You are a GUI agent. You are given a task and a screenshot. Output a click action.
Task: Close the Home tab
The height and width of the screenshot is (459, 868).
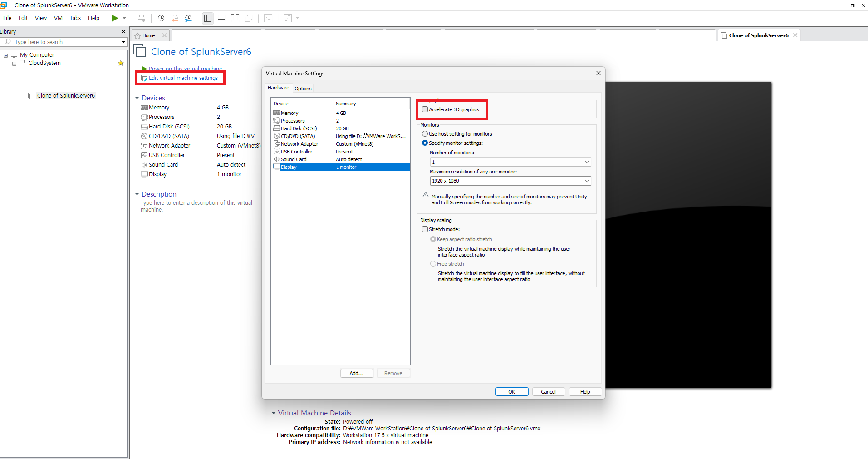164,35
